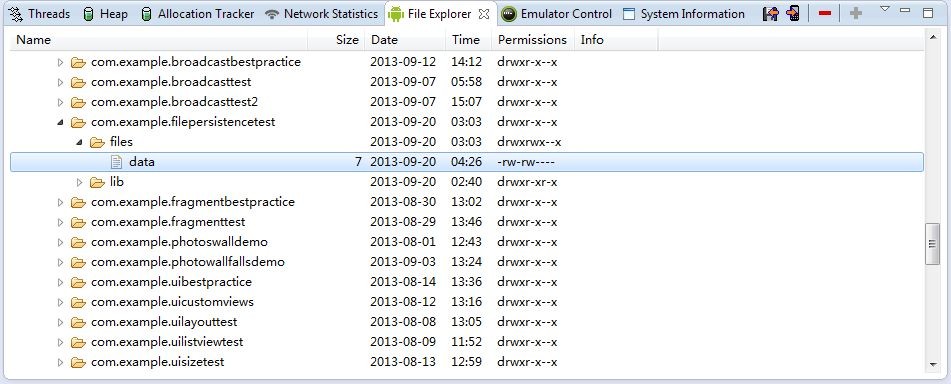Viewport: 951px width, 384px height.
Task: Click the 04:26 time of data file
Action: point(466,162)
